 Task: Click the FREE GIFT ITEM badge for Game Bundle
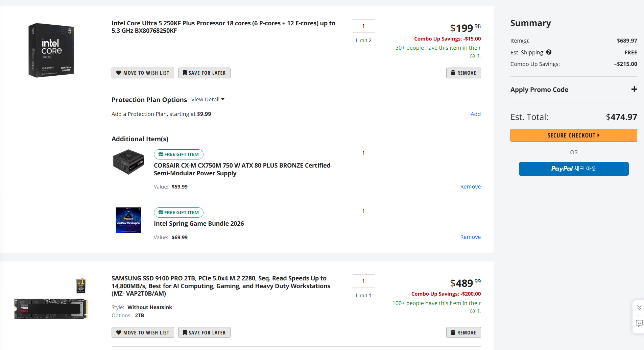click(x=178, y=212)
